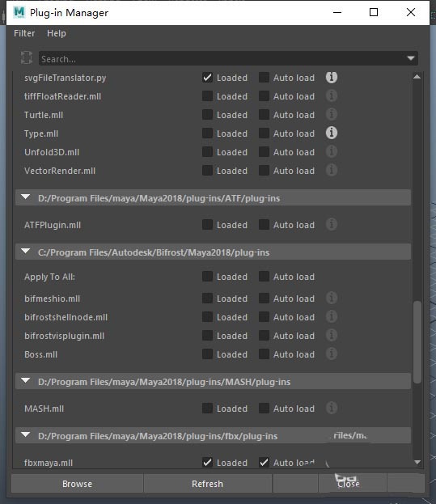Viewport: 436px width, 504px height.
Task: Open info for Boss.mll
Action: [332, 354]
